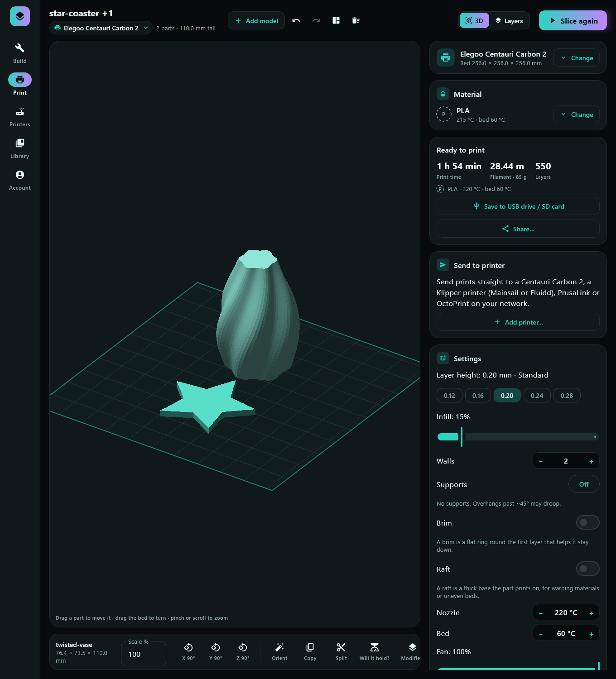
Task: Decrease Walls count
Action: (541, 461)
